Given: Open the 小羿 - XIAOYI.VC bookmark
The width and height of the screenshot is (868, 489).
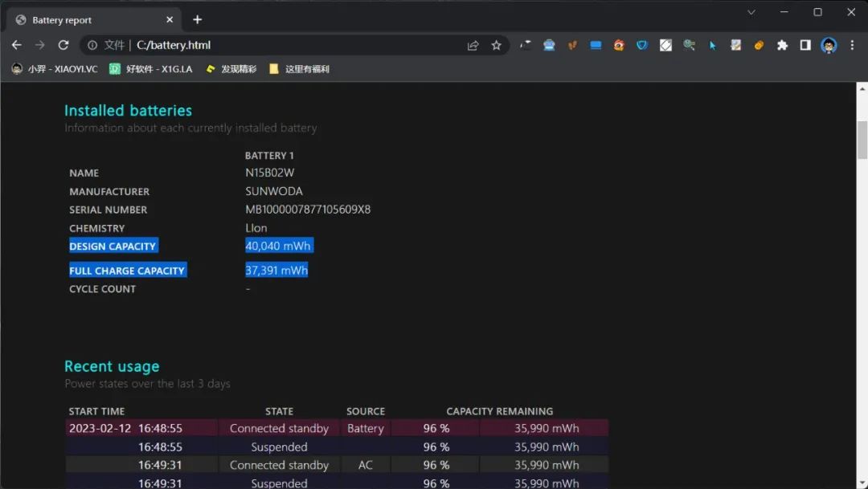Looking at the screenshot, I should pyautogui.click(x=55, y=69).
